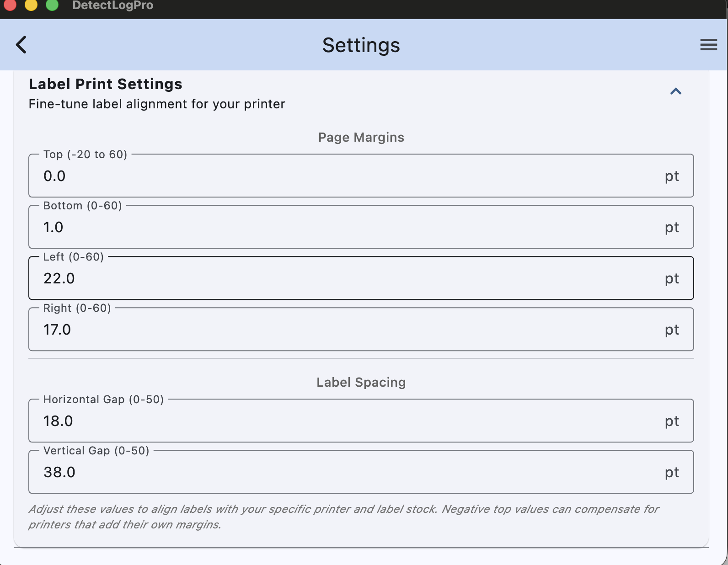Click the Page Margins section label

(361, 137)
